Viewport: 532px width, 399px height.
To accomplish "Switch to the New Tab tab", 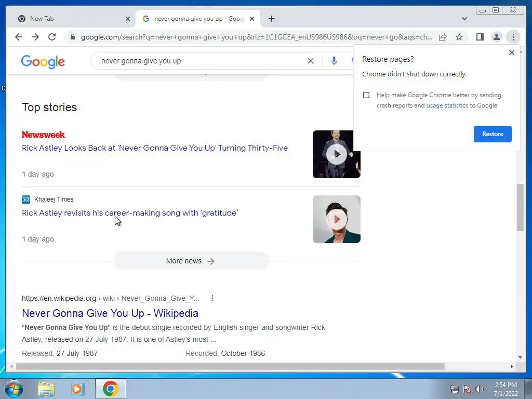I will [x=71, y=19].
